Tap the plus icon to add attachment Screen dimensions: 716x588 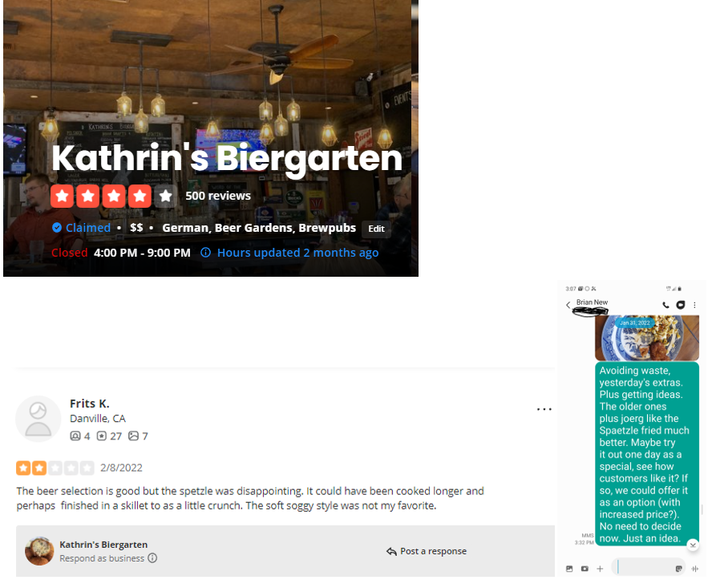[x=600, y=569]
